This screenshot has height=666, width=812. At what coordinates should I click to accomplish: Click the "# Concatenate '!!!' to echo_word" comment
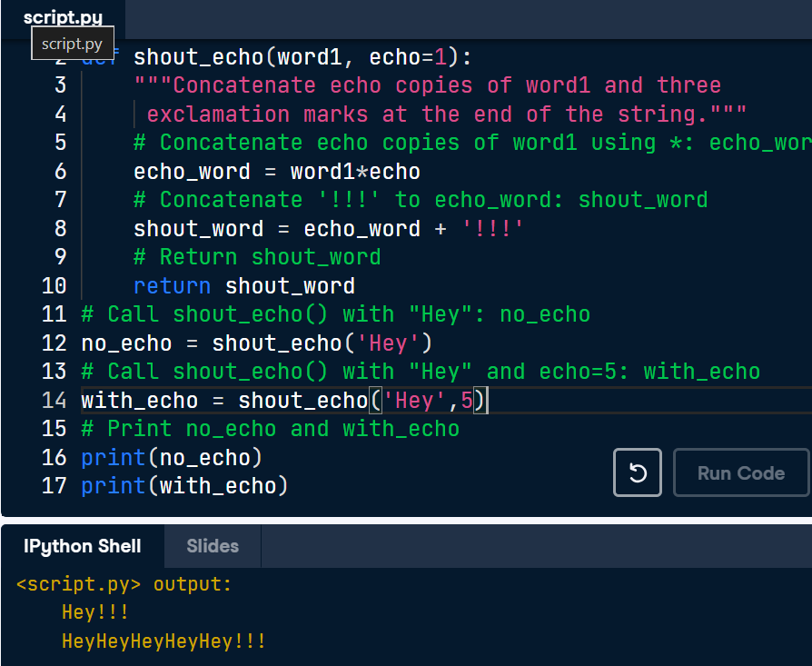(421, 200)
